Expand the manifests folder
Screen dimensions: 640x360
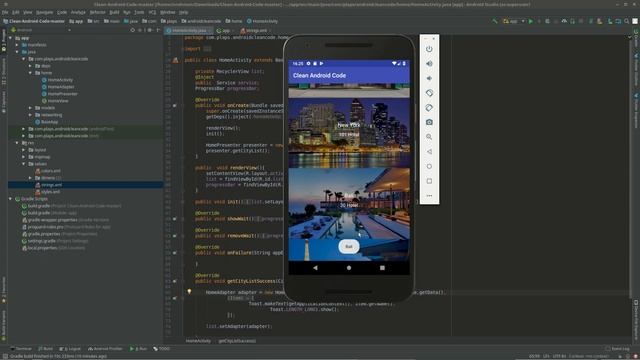click(17, 45)
